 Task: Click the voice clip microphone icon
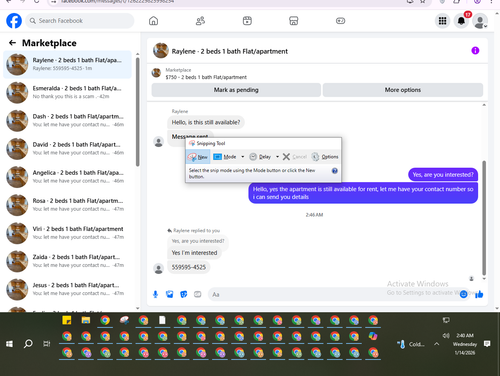click(155, 294)
